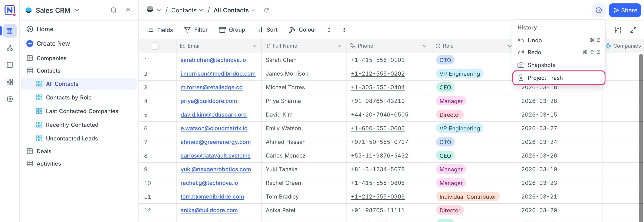Click the row height icon in toolbar
Image resolution: width=644 pixels, height=222 pixels.
[329, 30]
